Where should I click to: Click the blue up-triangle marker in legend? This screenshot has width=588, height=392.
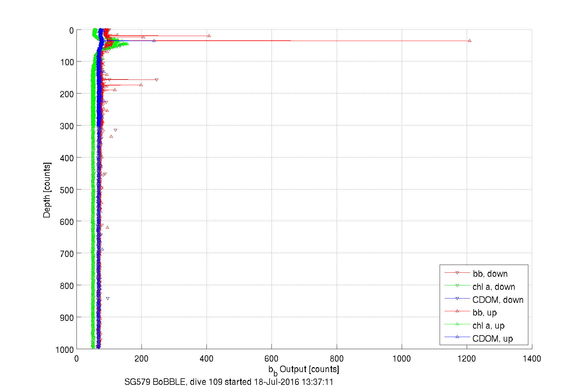click(x=457, y=337)
